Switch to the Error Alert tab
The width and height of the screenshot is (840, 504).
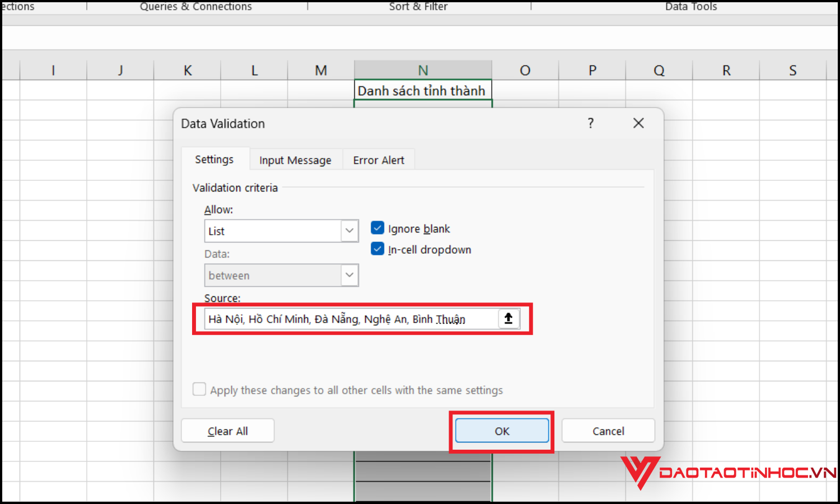pyautogui.click(x=378, y=160)
